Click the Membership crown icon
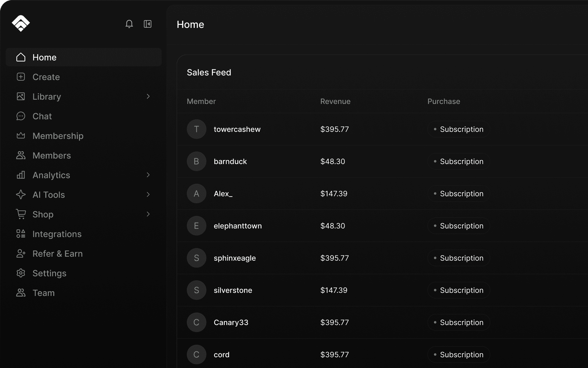Image resolution: width=588 pixels, height=368 pixels. click(x=21, y=136)
